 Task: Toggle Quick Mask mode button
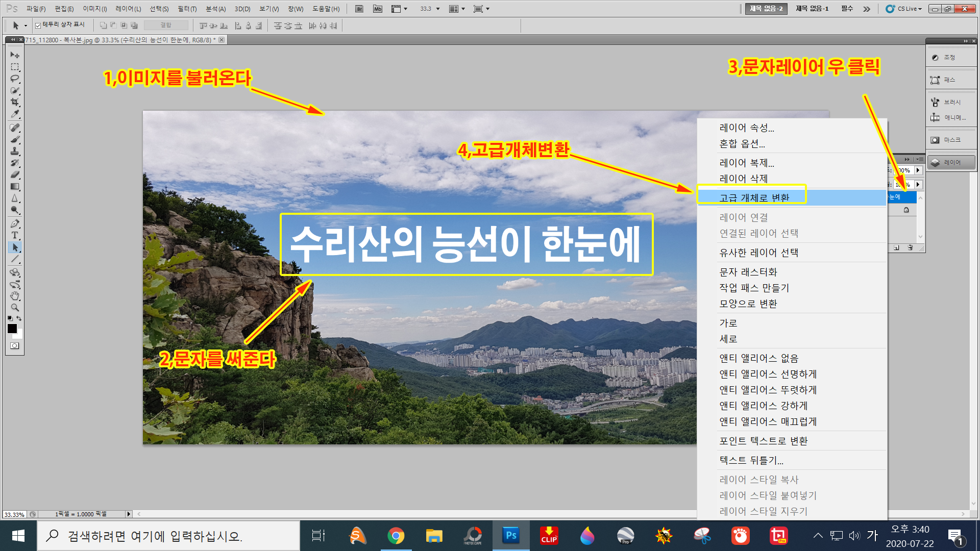click(x=15, y=346)
